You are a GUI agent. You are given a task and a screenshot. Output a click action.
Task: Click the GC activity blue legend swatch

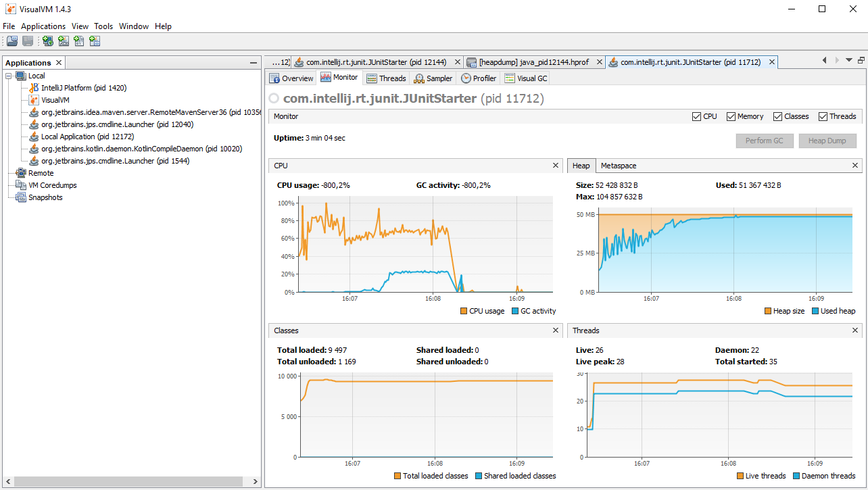[x=515, y=311]
